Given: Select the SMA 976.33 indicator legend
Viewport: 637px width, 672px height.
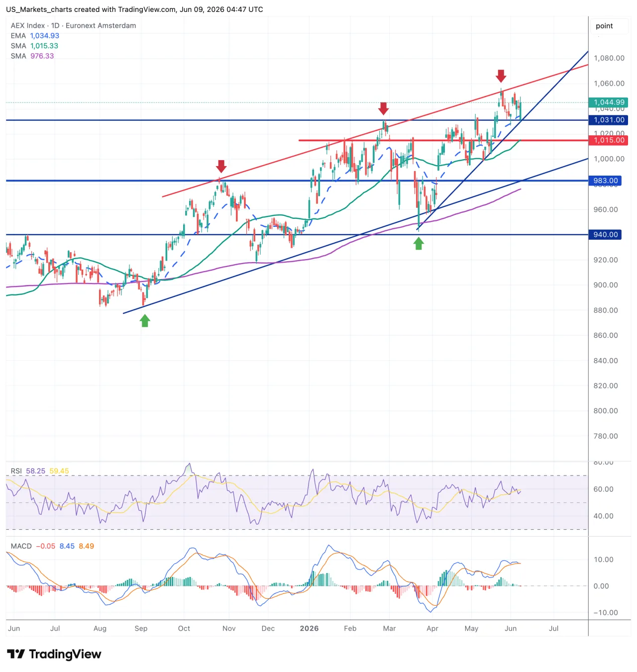Looking at the screenshot, I should point(32,56).
